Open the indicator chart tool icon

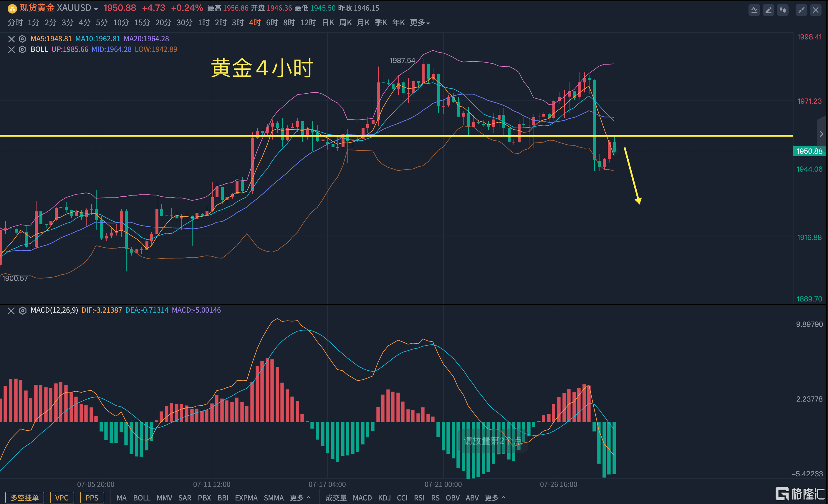pos(754,10)
